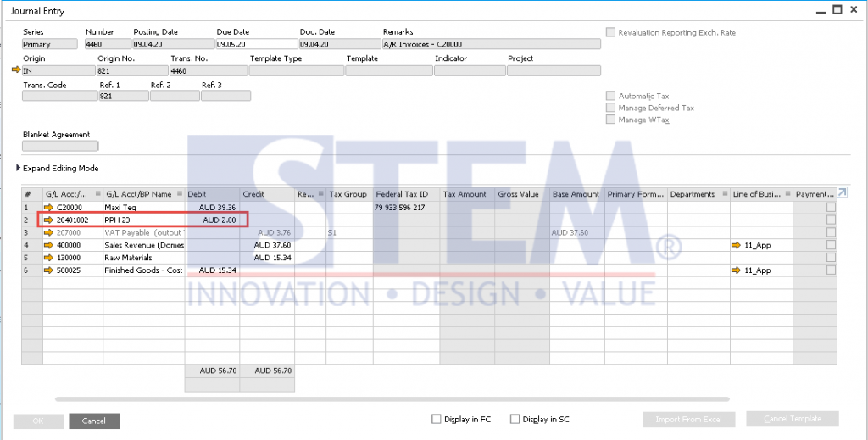Click the link arrow for account 400000
The width and height of the screenshot is (868, 440).
pos(49,245)
